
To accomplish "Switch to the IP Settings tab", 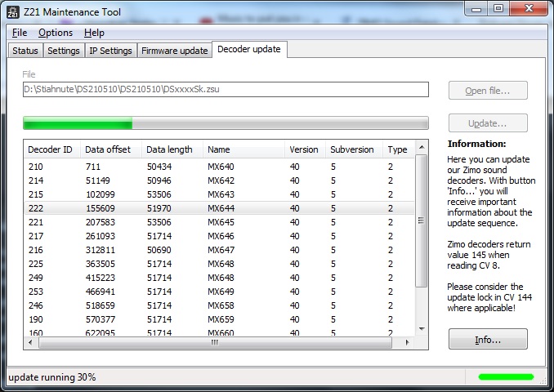I will click(110, 51).
